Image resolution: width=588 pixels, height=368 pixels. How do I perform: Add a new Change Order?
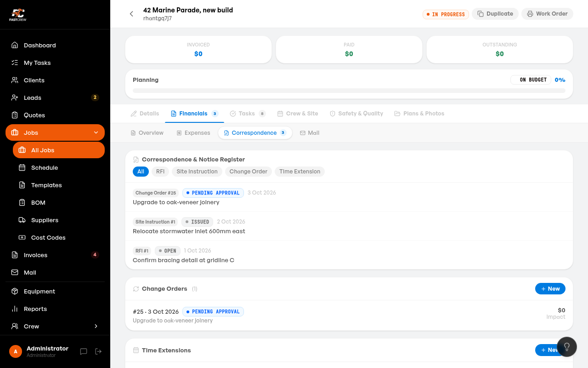coord(550,289)
